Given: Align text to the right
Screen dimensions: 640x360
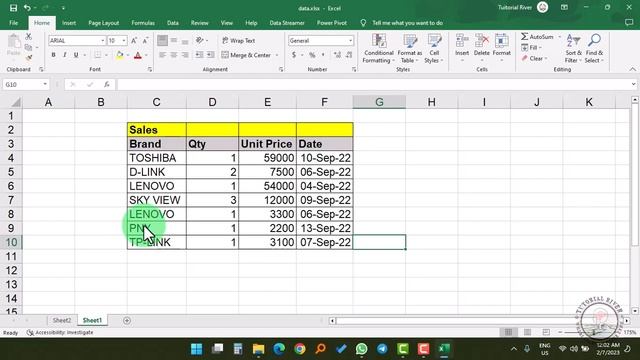Looking at the screenshot, I should pos(185,55).
